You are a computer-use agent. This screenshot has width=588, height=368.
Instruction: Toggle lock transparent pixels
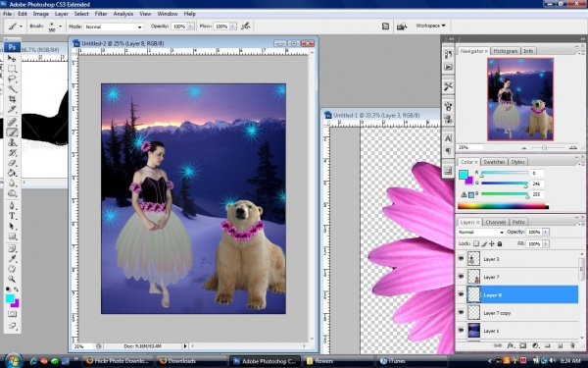[x=476, y=243]
